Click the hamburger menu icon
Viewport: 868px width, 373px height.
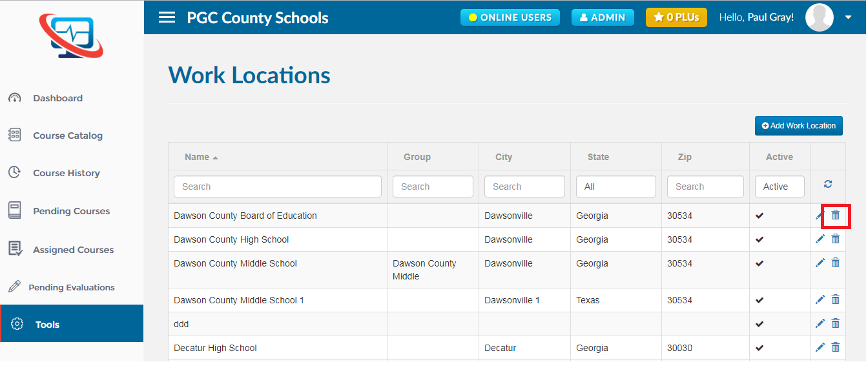(x=167, y=17)
